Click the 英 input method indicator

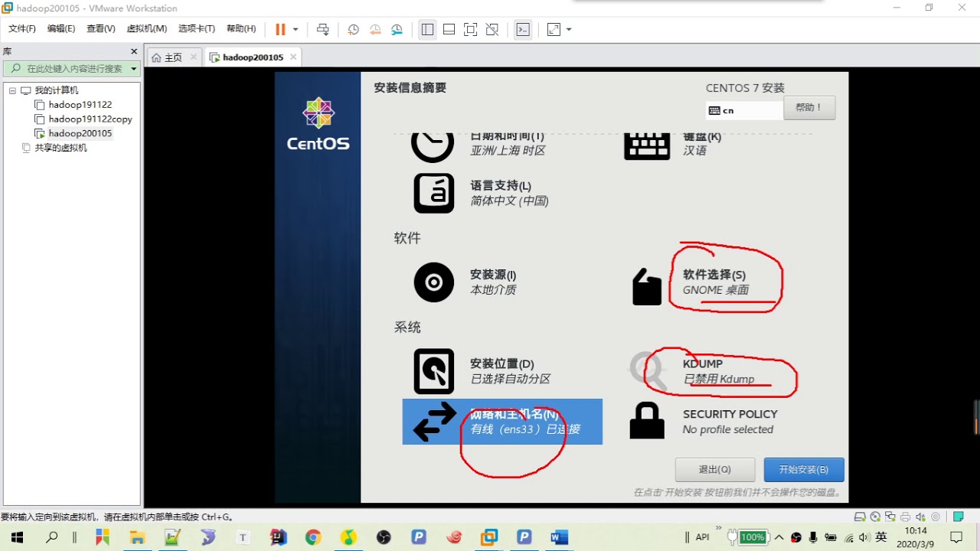(x=880, y=537)
